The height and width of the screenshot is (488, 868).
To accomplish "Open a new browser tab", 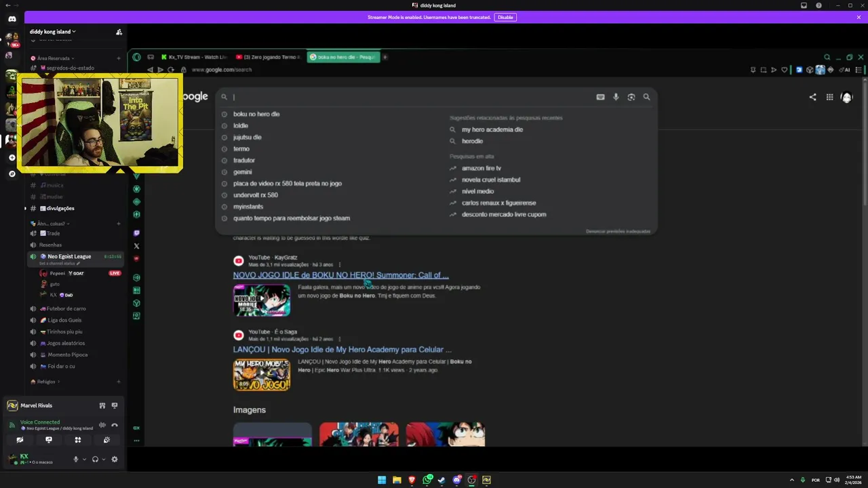I will click(384, 57).
